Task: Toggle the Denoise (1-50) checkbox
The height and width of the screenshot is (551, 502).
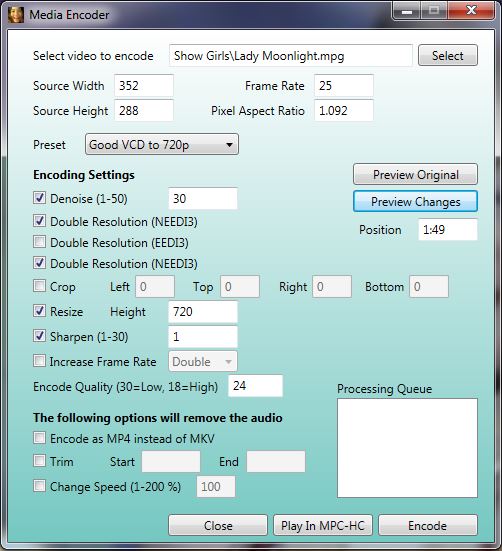Action: point(39,198)
